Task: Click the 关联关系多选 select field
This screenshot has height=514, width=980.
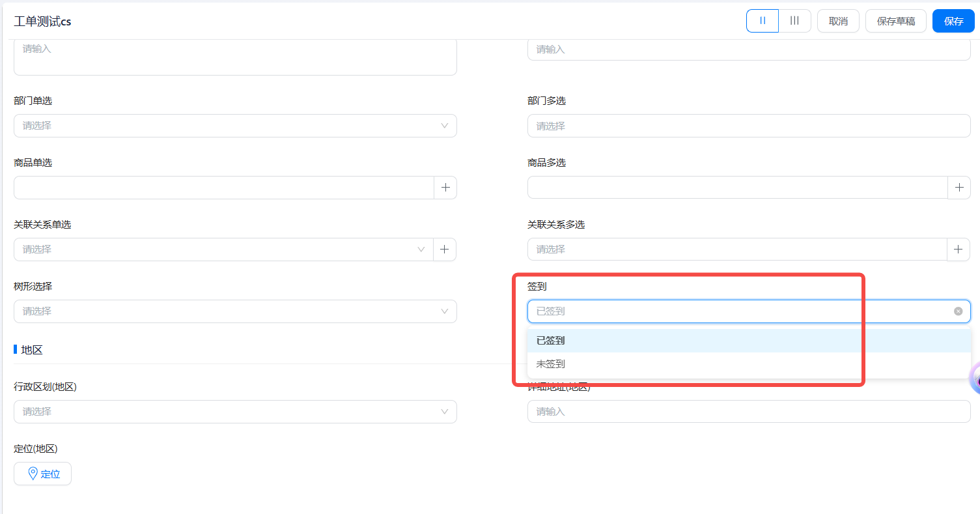Action: (x=736, y=250)
